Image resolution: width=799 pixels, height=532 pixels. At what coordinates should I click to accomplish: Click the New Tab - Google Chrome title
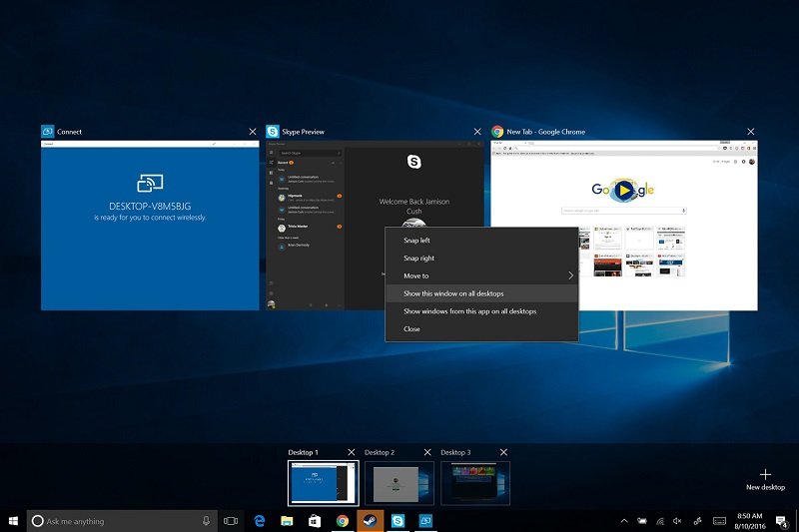tap(545, 132)
